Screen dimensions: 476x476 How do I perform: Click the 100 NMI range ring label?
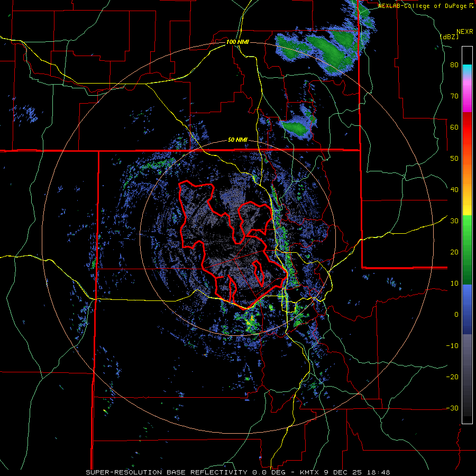(237, 42)
